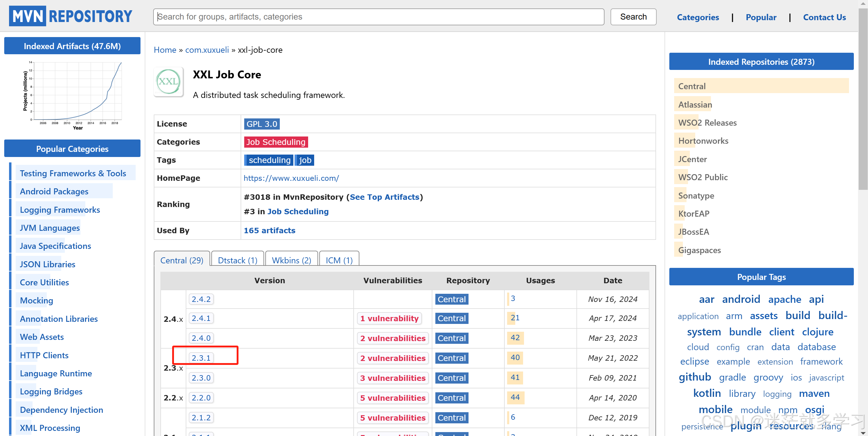The width and height of the screenshot is (868, 436).
Task: Click the XXL Job Core logo image
Action: click(168, 82)
